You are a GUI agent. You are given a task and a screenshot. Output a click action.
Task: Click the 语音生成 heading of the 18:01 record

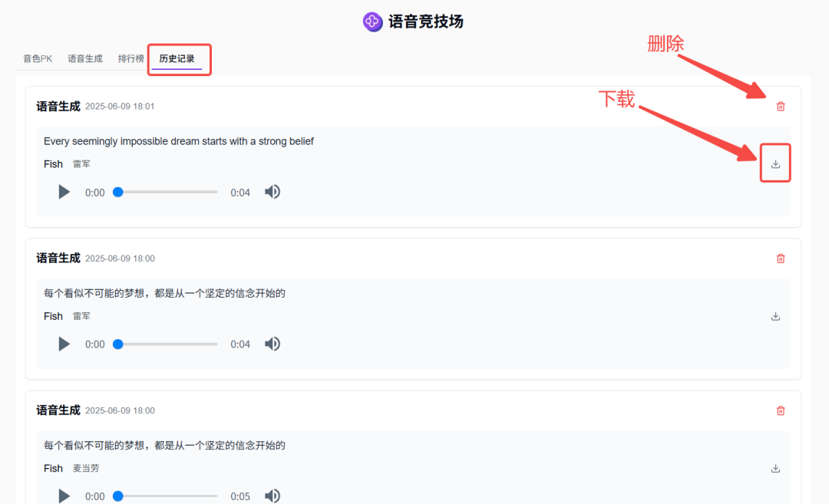pyautogui.click(x=58, y=107)
